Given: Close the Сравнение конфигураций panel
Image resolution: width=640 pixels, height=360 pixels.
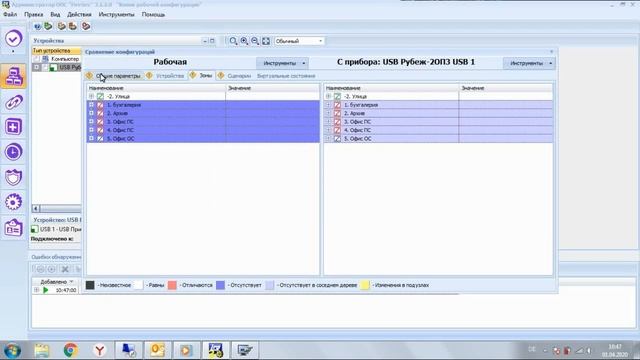Looking at the screenshot, I should (551, 52).
